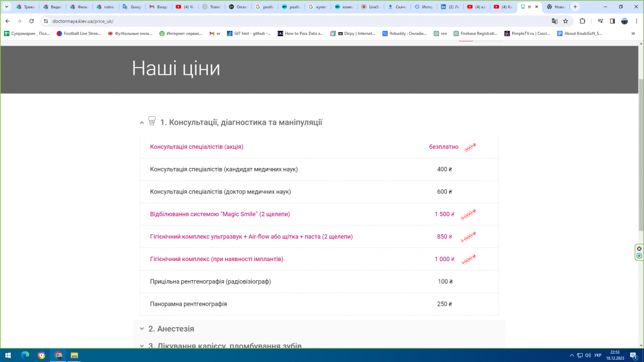Open the volume icon in the system tray
The height and width of the screenshot is (362, 644).
click(588, 355)
